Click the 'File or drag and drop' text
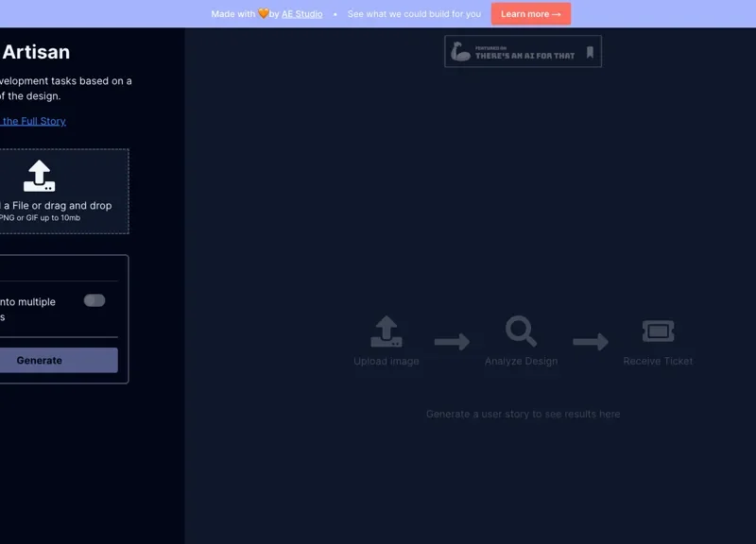Screen dimensions: 756x544 (x=57, y=205)
